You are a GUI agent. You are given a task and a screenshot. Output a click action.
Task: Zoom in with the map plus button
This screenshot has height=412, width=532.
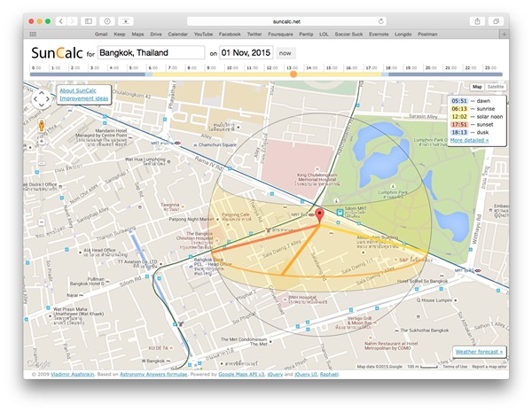tap(42, 142)
